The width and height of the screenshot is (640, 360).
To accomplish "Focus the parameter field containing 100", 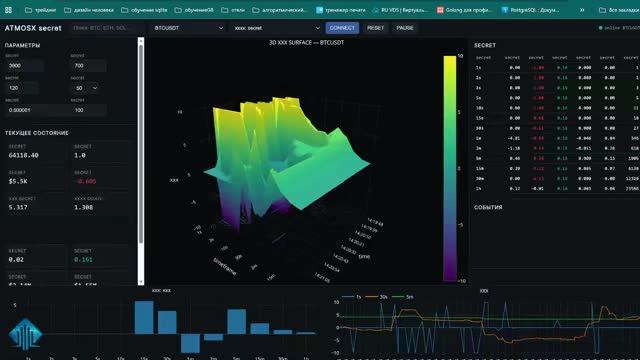I will pos(88,110).
